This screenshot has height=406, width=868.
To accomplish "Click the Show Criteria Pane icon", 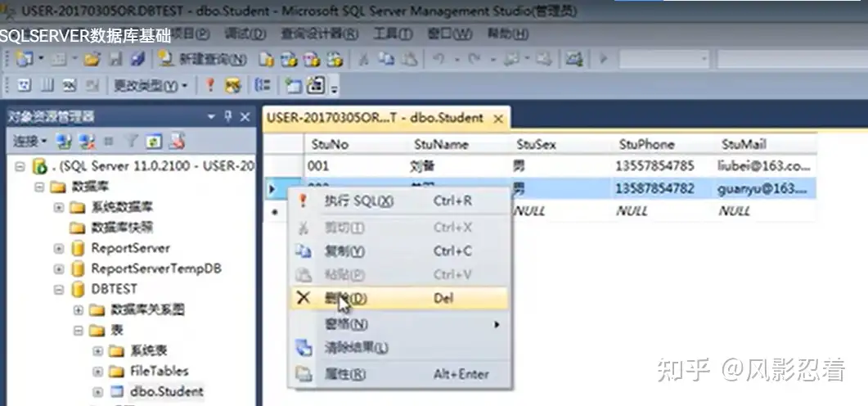I will click(47, 85).
